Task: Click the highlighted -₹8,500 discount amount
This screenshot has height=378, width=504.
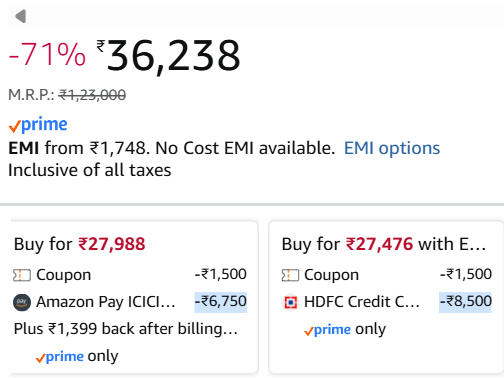Action: [465, 302]
